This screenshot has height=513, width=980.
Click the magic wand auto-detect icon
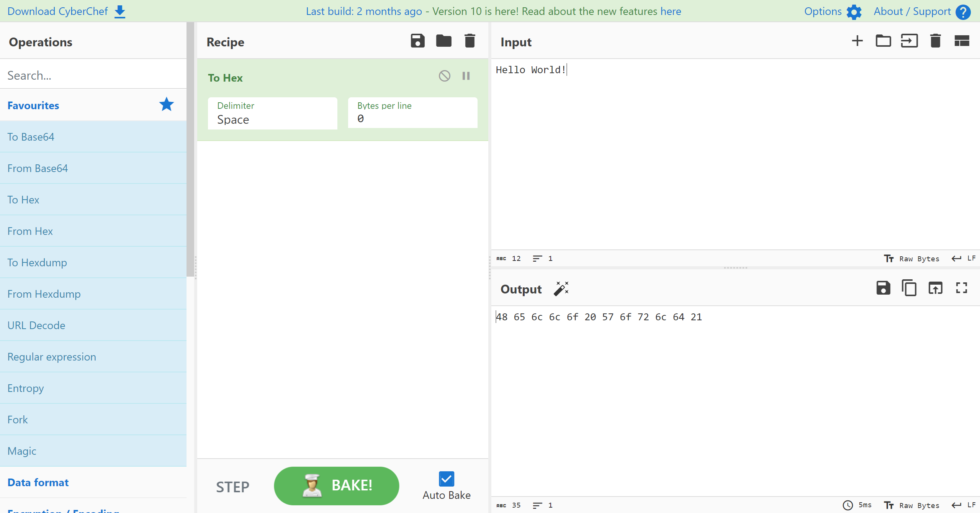(561, 289)
